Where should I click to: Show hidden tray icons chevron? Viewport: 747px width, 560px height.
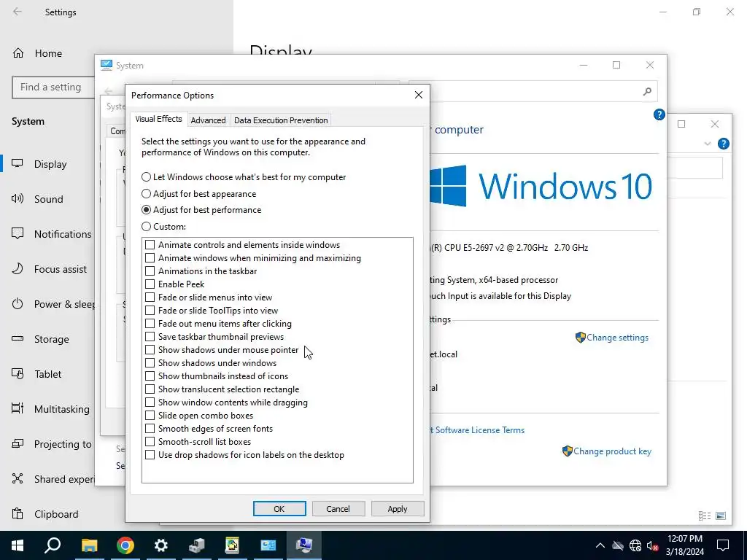point(600,545)
